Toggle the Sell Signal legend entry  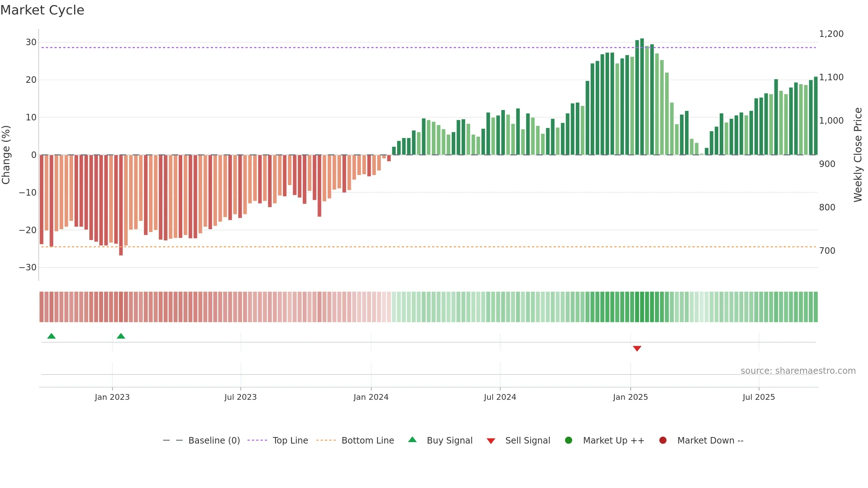pos(518,441)
